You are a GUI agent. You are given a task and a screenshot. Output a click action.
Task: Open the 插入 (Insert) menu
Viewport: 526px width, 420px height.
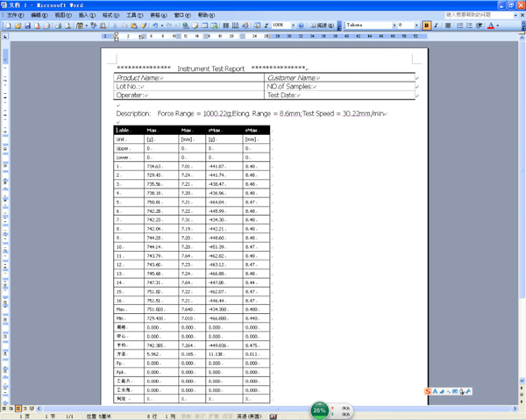tap(87, 15)
